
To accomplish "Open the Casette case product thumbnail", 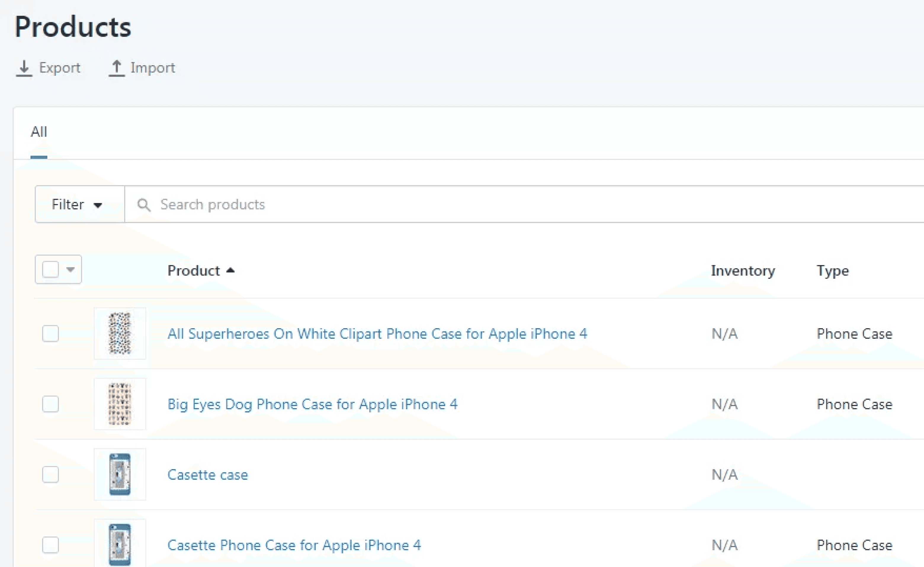I will tap(120, 474).
